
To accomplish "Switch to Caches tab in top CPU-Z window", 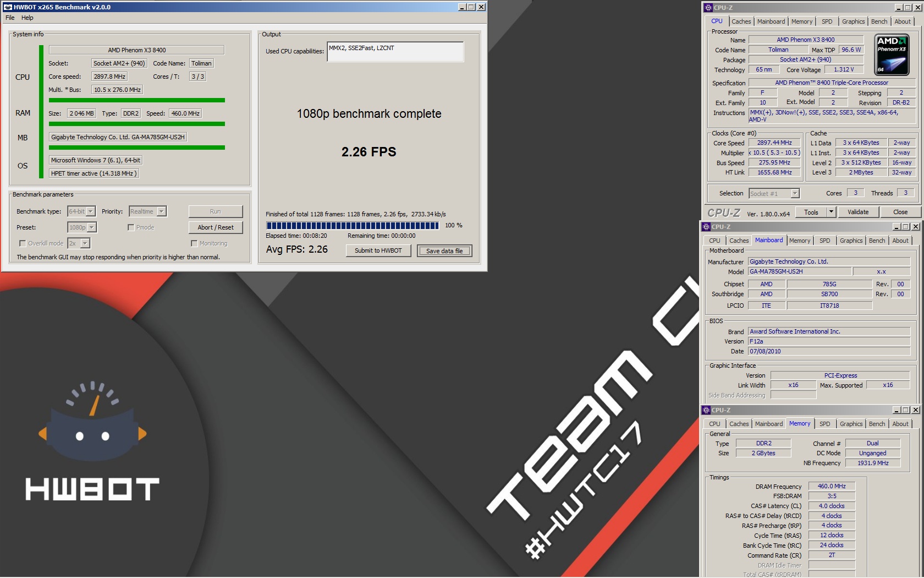I will (741, 21).
